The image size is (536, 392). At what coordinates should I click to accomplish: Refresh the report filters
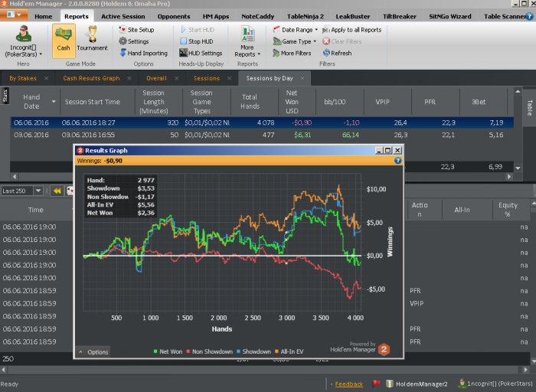click(x=336, y=53)
